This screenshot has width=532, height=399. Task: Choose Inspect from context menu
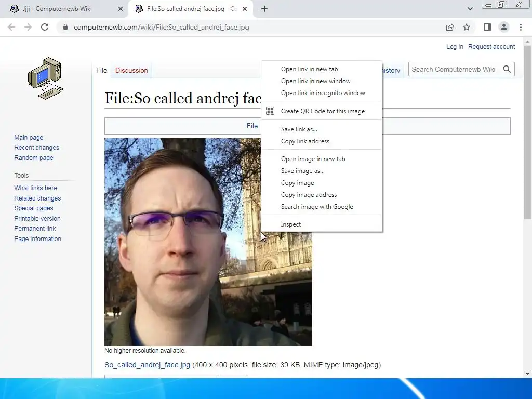point(322,224)
